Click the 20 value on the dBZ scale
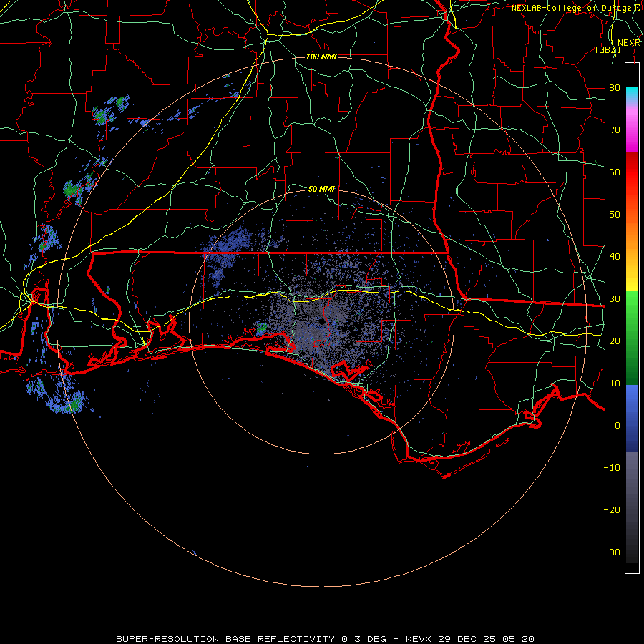This screenshot has width=644, height=644. pyautogui.click(x=615, y=341)
